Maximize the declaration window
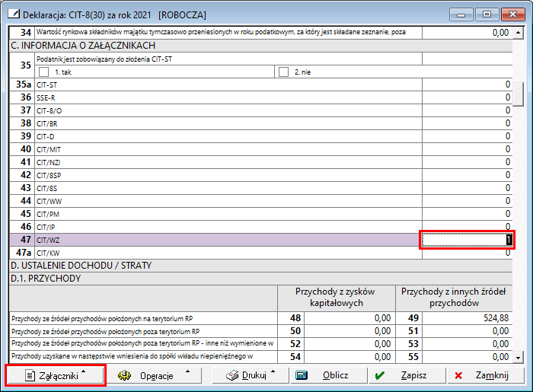Image resolution: width=533 pixels, height=392 pixels. coord(487,14)
